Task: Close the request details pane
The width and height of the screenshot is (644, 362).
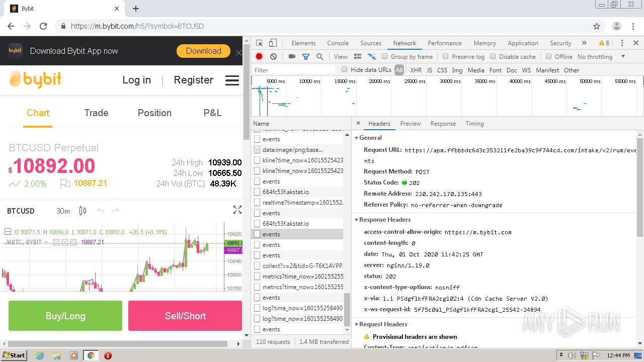Action: click(358, 123)
